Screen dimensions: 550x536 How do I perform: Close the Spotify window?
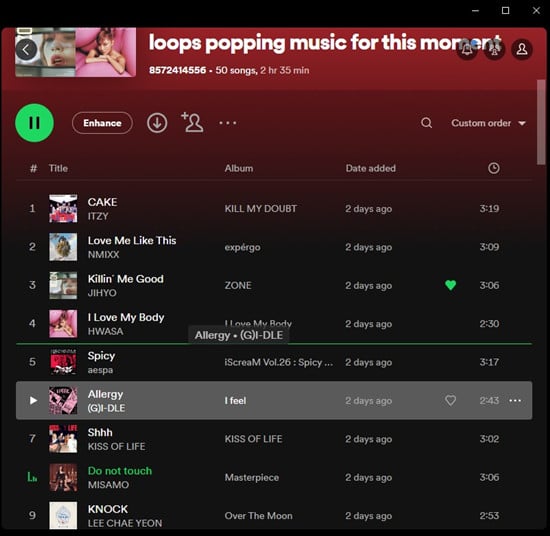536,11
